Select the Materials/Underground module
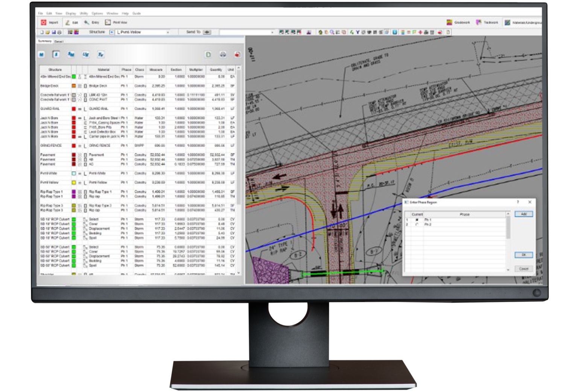 [x=508, y=22]
